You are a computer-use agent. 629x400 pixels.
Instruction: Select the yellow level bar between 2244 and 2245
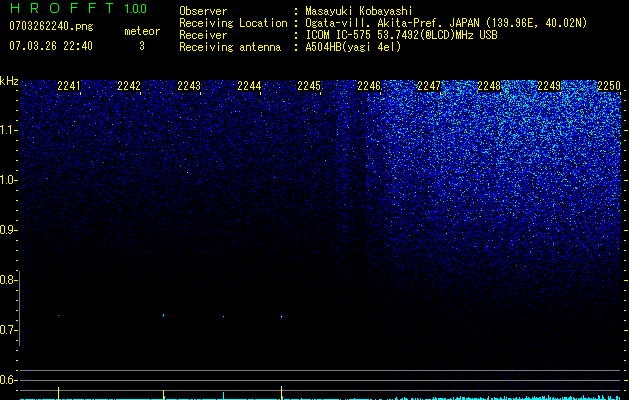coord(282,393)
